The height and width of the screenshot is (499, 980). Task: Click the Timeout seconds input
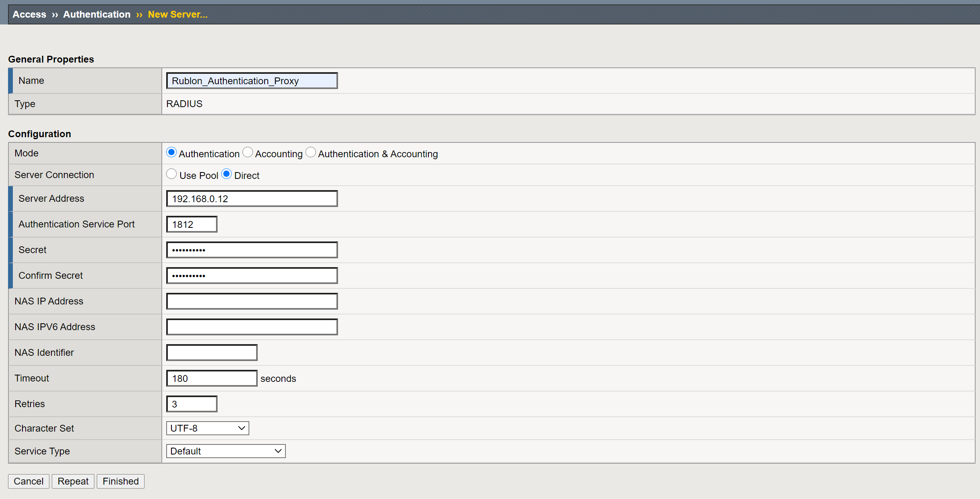point(212,378)
